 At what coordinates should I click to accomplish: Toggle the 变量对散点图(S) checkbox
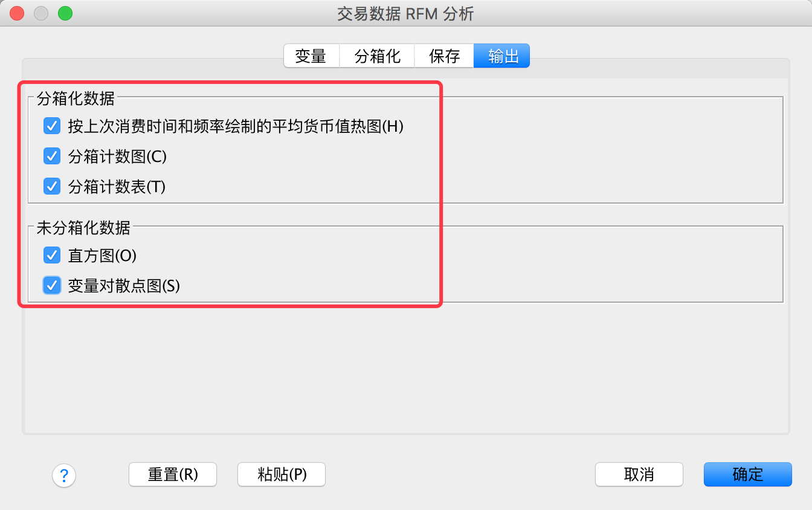click(52, 285)
